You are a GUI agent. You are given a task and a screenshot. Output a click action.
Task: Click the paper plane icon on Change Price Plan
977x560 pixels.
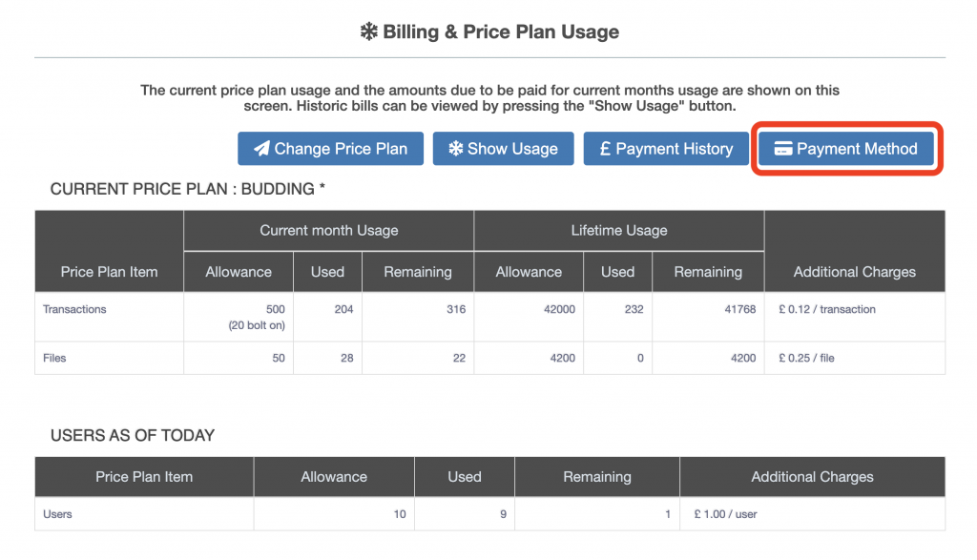point(261,149)
